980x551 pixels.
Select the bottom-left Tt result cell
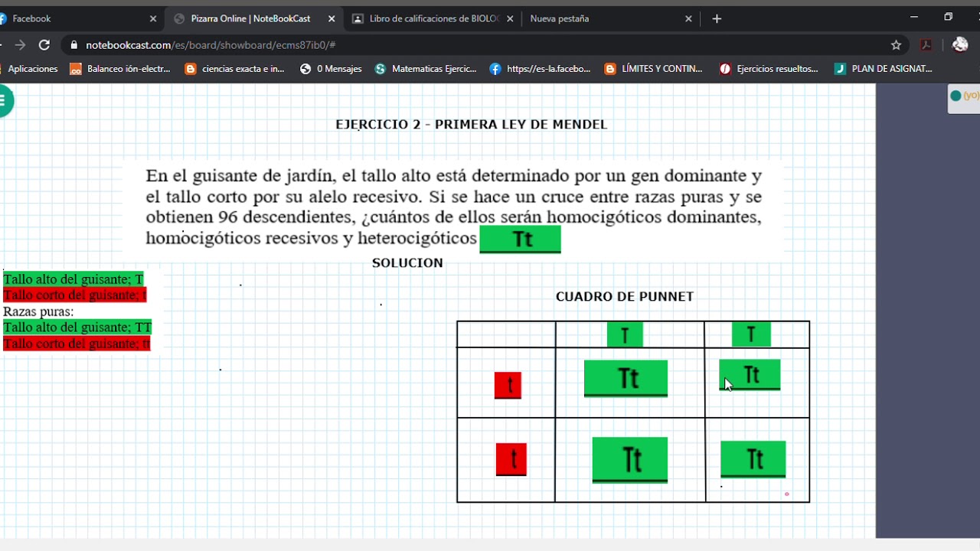click(x=630, y=460)
